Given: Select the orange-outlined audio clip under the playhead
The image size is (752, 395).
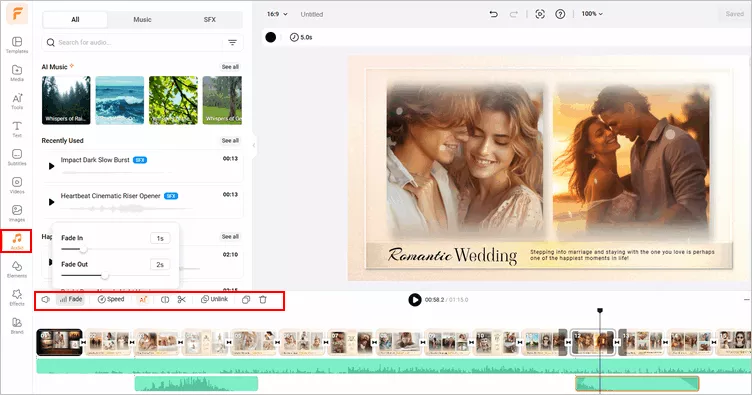Looking at the screenshot, I should pos(637,383).
